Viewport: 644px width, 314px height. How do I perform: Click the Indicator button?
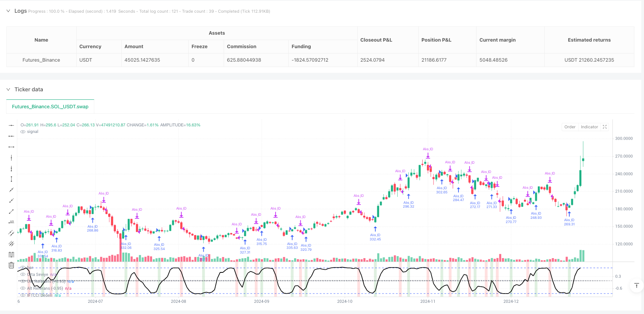click(x=589, y=127)
